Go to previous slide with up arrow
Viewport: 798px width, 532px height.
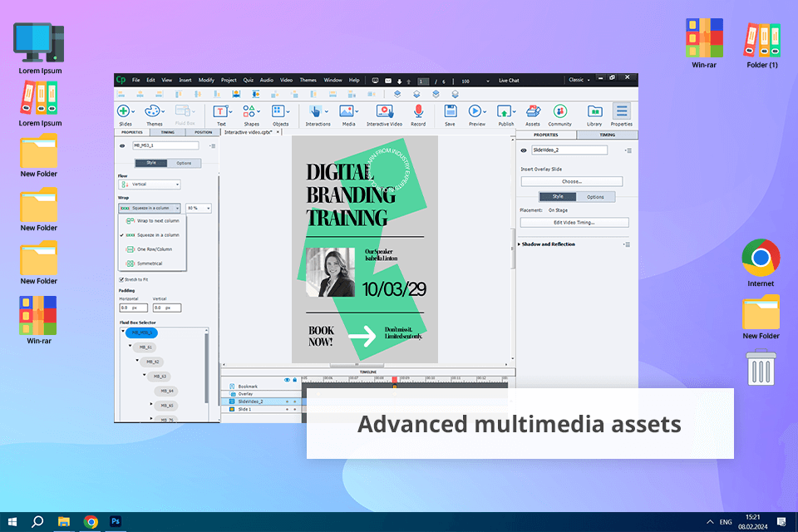click(408, 81)
